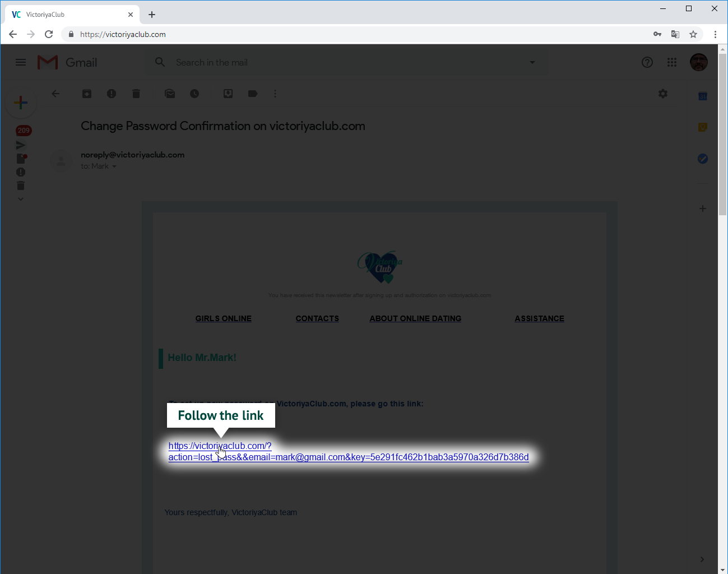This screenshot has width=728, height=574.
Task: Translate this page icon
Action: coord(675,34)
